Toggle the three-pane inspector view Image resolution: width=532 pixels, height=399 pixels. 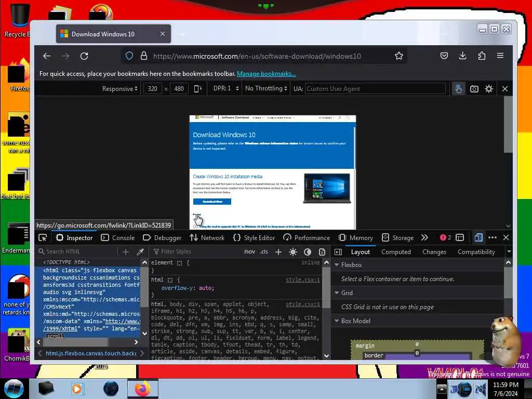(x=338, y=252)
